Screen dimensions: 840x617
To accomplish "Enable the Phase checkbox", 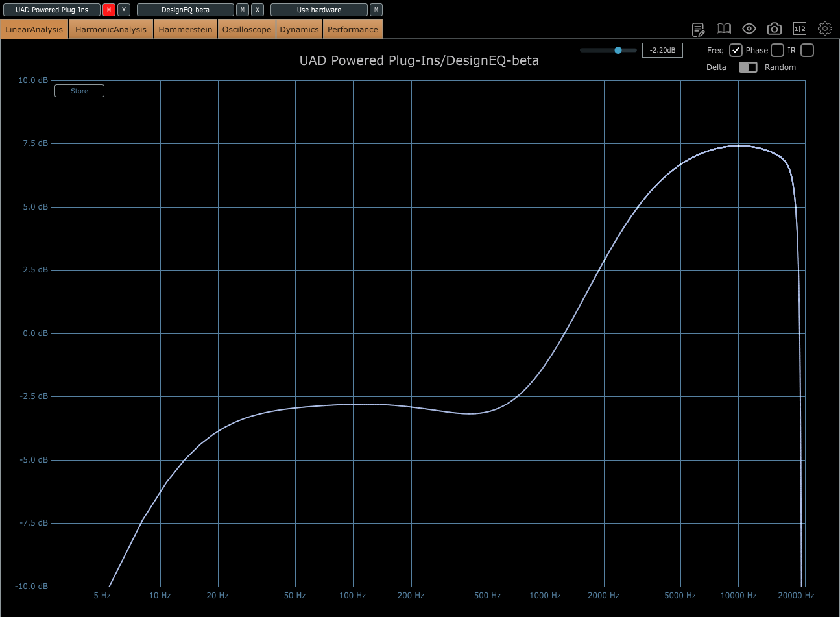I will [777, 51].
